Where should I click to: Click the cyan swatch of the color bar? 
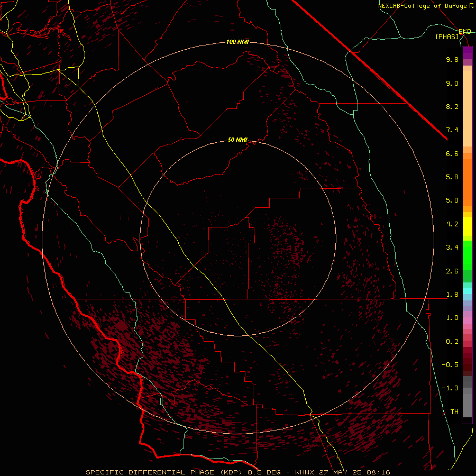pyautogui.click(x=467, y=291)
